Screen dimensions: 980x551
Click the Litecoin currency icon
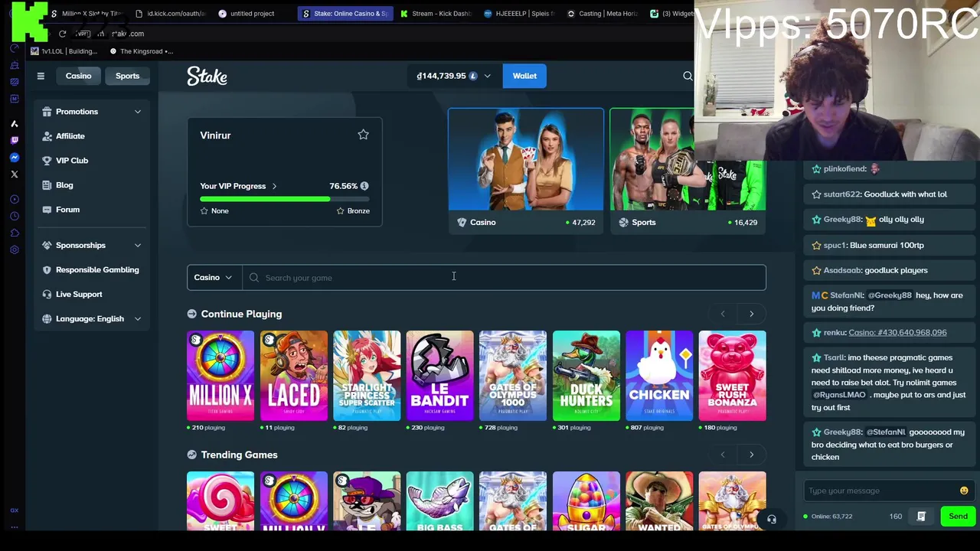click(473, 76)
